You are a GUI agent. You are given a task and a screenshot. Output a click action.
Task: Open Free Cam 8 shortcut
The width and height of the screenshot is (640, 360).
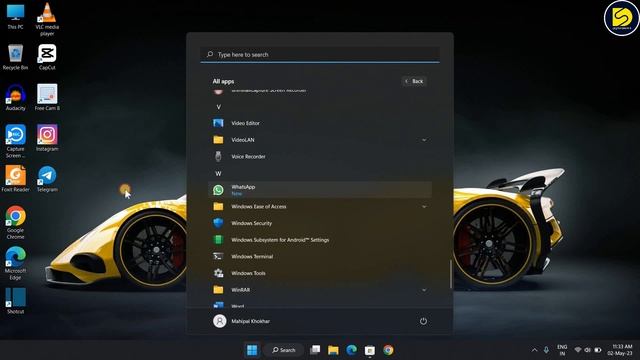click(47, 98)
